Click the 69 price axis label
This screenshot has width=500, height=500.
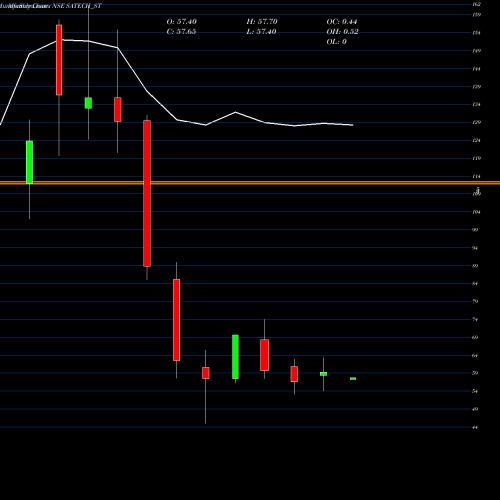pyautogui.click(x=475, y=338)
